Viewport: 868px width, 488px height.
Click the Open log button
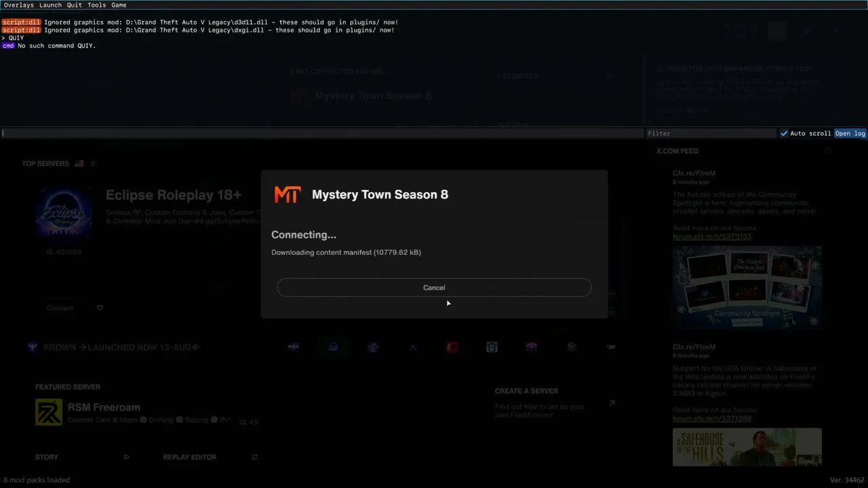[850, 134]
